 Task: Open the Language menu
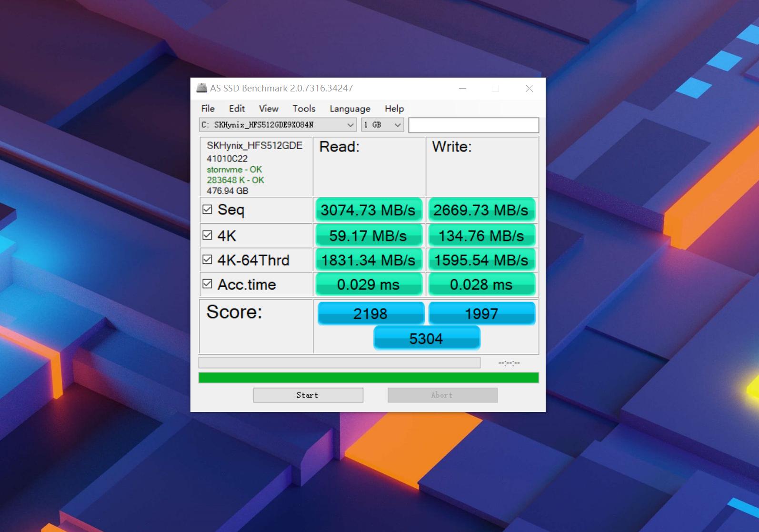click(x=350, y=109)
